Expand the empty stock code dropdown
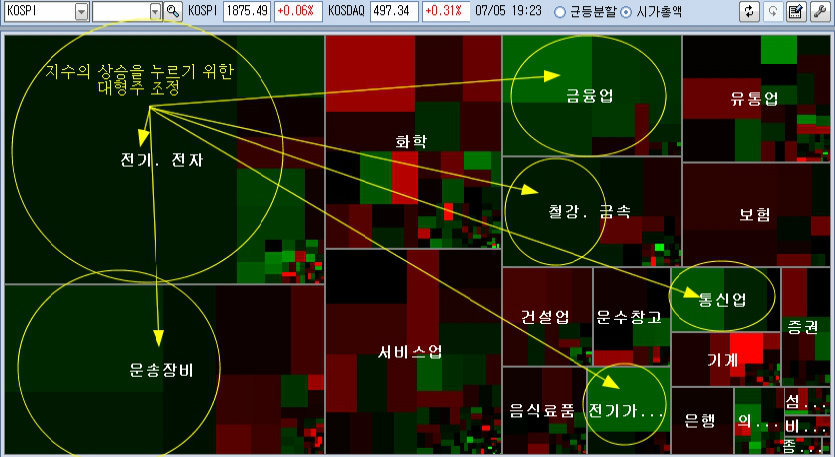Viewport: 835px width, 457px height. pos(155,11)
